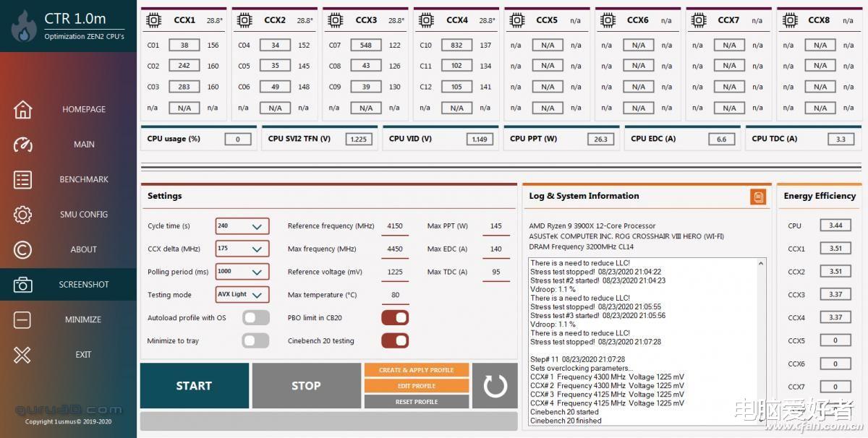This screenshot has height=438, width=868.
Task: Enable Minimize to tray switch
Action: pyautogui.click(x=255, y=340)
